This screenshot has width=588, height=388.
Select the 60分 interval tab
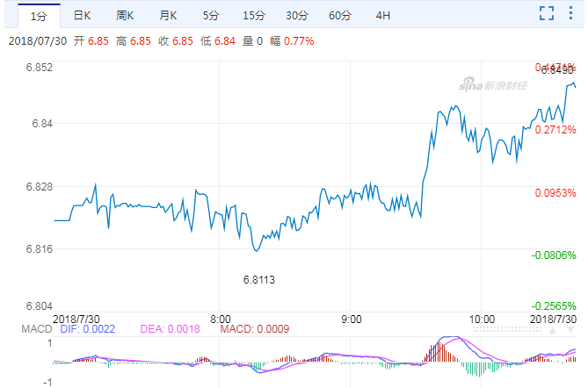(x=340, y=15)
